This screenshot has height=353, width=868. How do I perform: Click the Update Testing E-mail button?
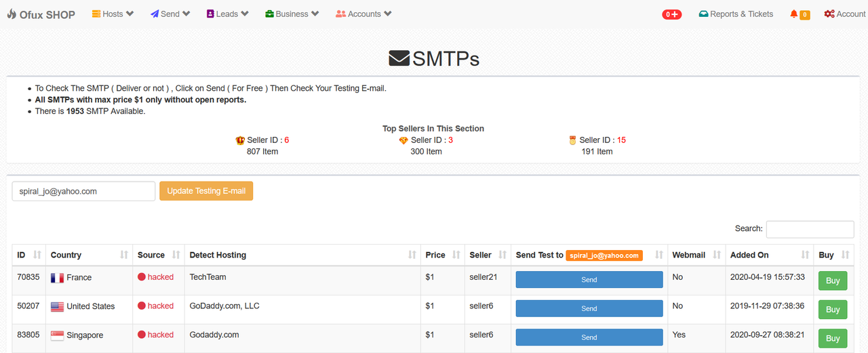(x=206, y=191)
